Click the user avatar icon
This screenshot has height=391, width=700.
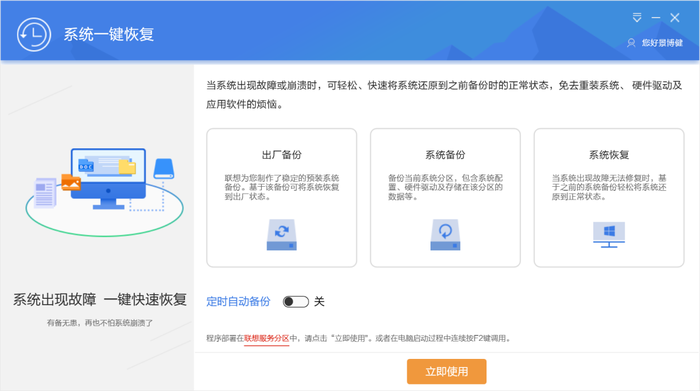point(631,43)
